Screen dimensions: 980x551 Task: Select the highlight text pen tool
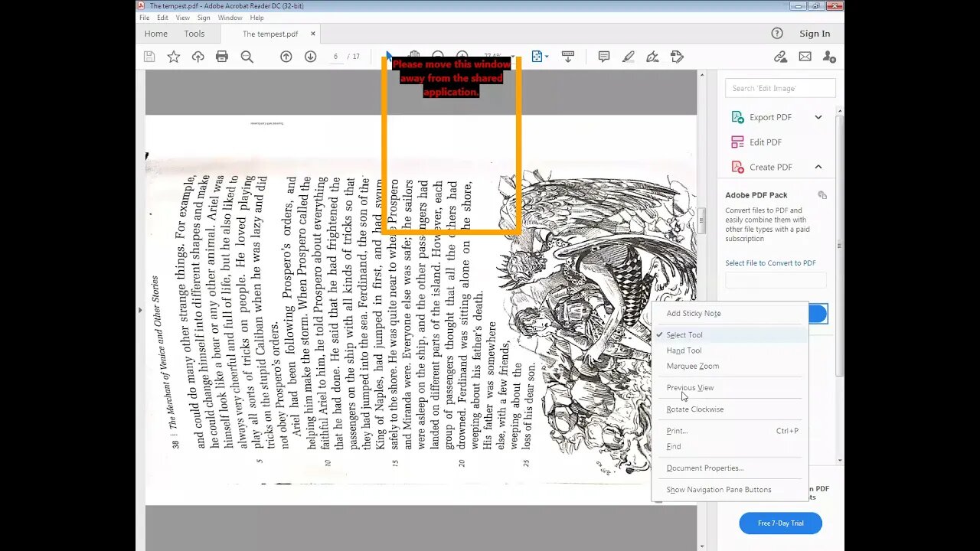[x=628, y=57]
